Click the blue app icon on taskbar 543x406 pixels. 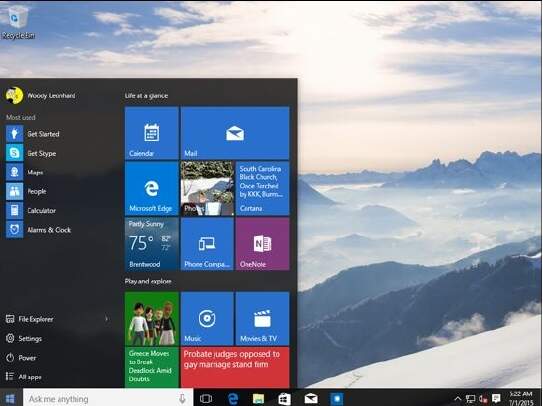pyautogui.click(x=337, y=399)
